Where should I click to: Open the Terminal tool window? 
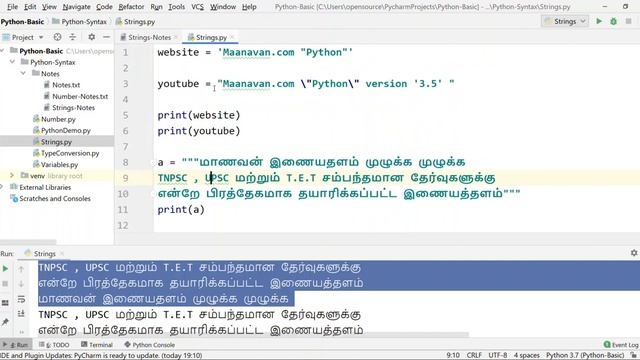97,345
